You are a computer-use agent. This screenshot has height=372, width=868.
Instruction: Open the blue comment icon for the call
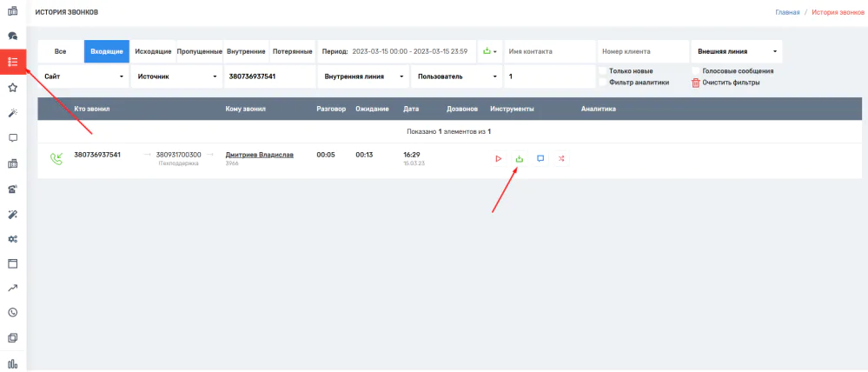(x=540, y=159)
